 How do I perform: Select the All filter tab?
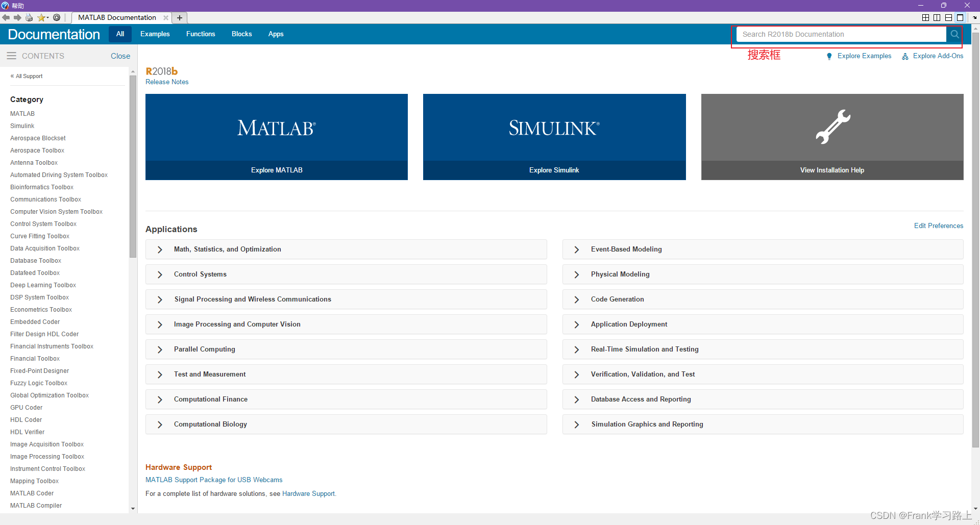[120, 34]
